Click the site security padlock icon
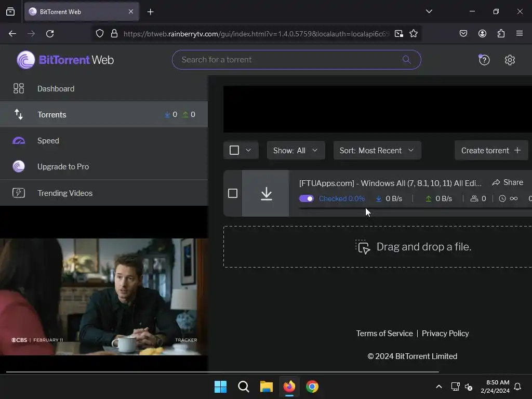The image size is (532, 399). tap(114, 34)
